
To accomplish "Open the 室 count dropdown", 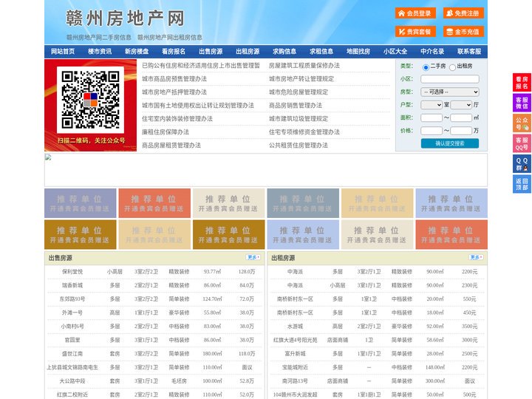I will point(432,105).
